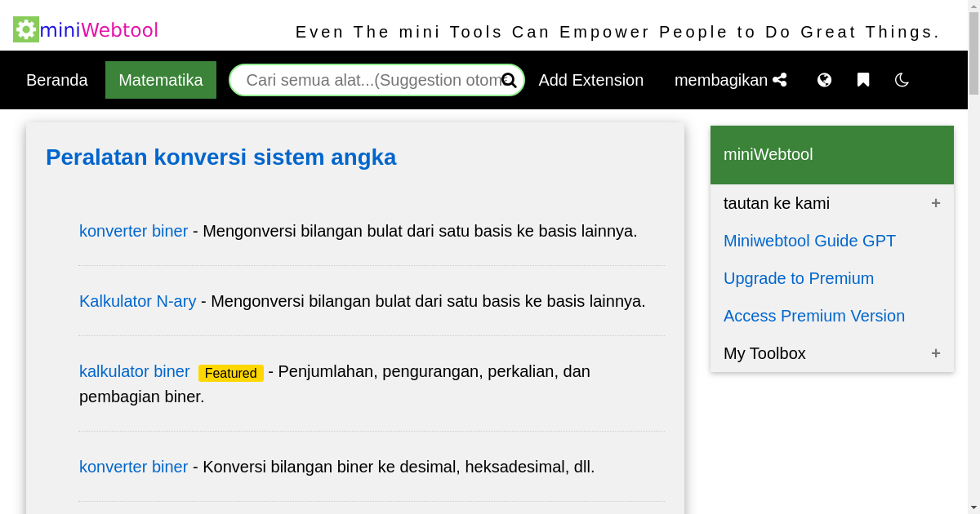Expand the tautan ke kami section
The image size is (980, 514).
(936, 203)
